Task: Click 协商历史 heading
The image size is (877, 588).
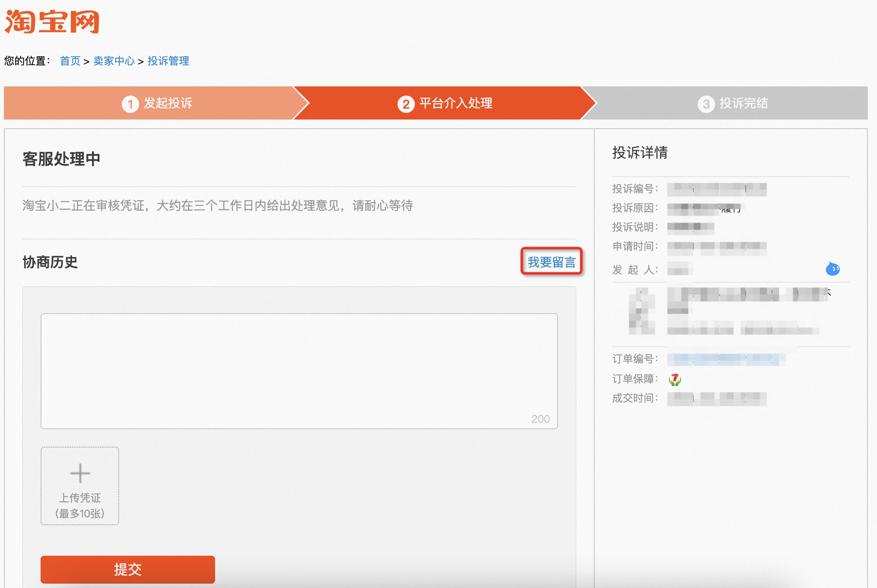Action: pyautogui.click(x=50, y=262)
